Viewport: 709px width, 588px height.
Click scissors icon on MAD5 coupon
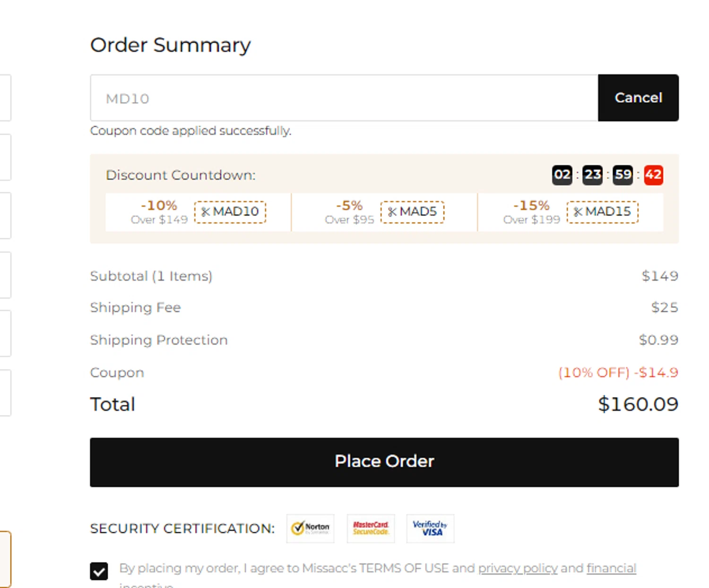coord(392,212)
